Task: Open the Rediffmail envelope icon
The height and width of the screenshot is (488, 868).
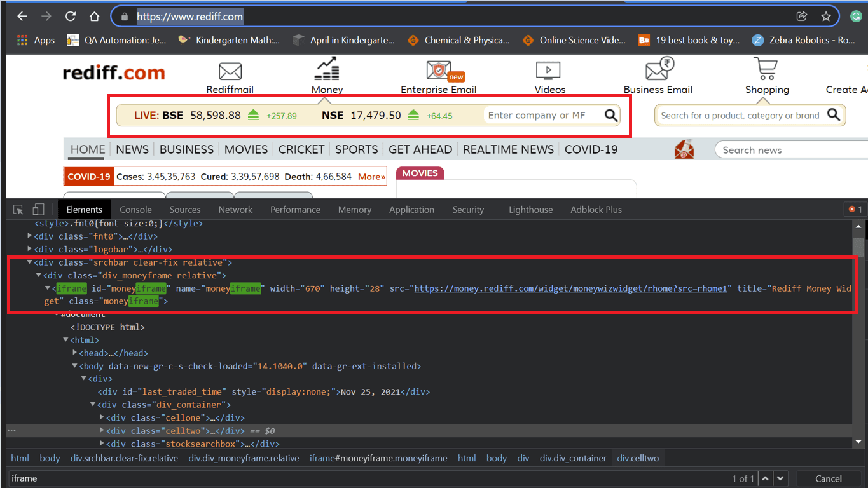Action: click(x=230, y=71)
